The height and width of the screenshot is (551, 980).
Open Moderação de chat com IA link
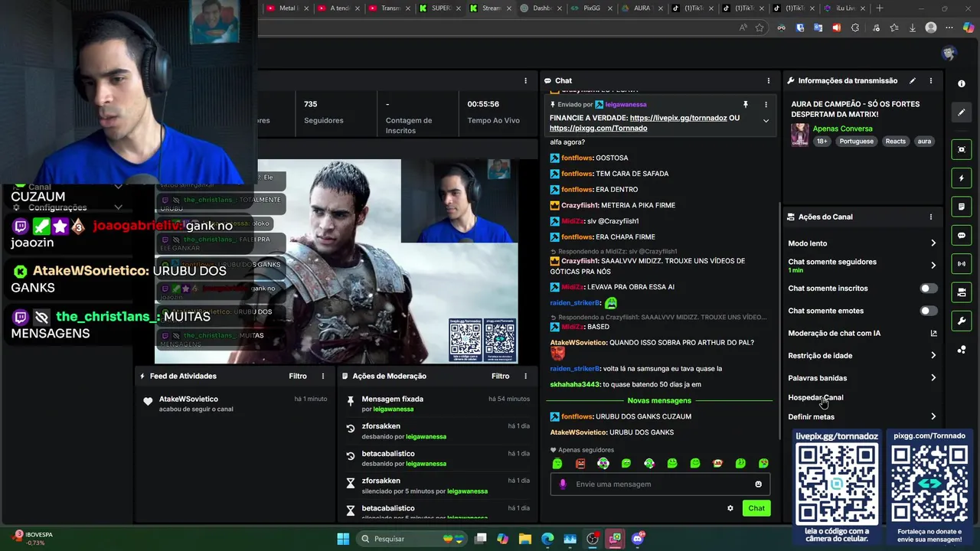pos(933,333)
